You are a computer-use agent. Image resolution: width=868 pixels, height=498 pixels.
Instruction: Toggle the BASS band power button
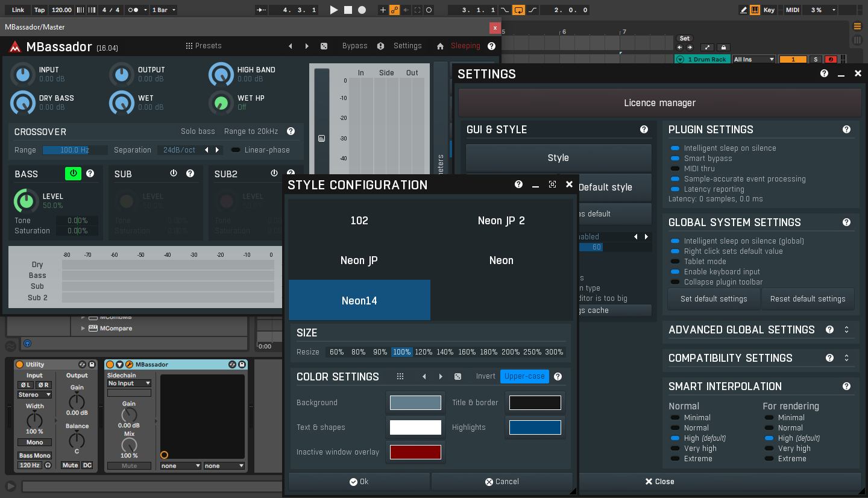(x=73, y=174)
